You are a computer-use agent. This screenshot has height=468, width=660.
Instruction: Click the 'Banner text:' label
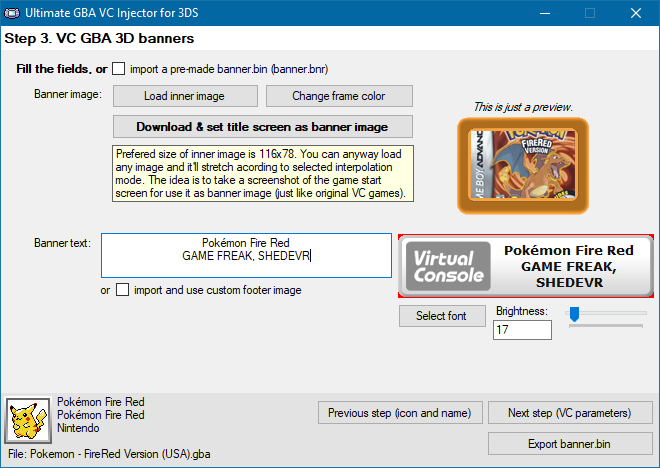tap(62, 243)
